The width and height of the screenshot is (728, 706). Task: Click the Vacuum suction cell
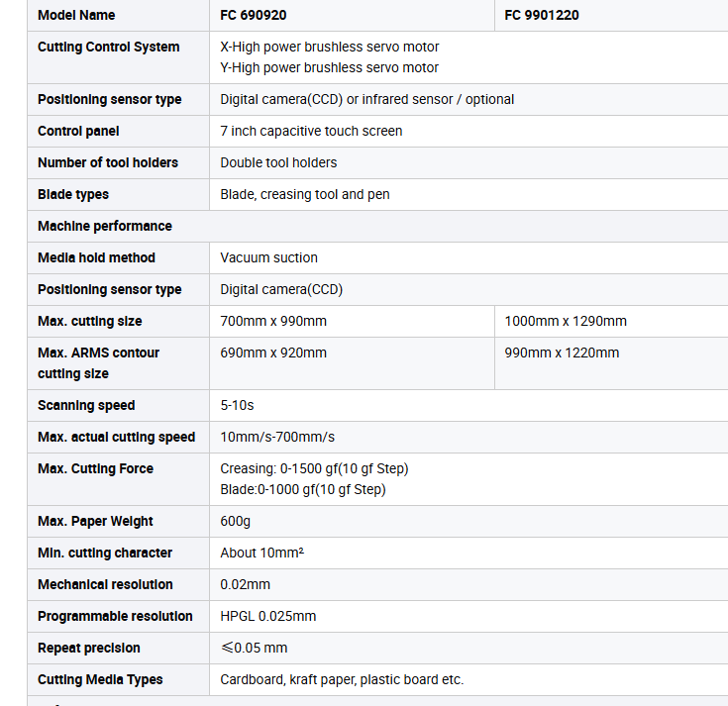click(x=468, y=257)
